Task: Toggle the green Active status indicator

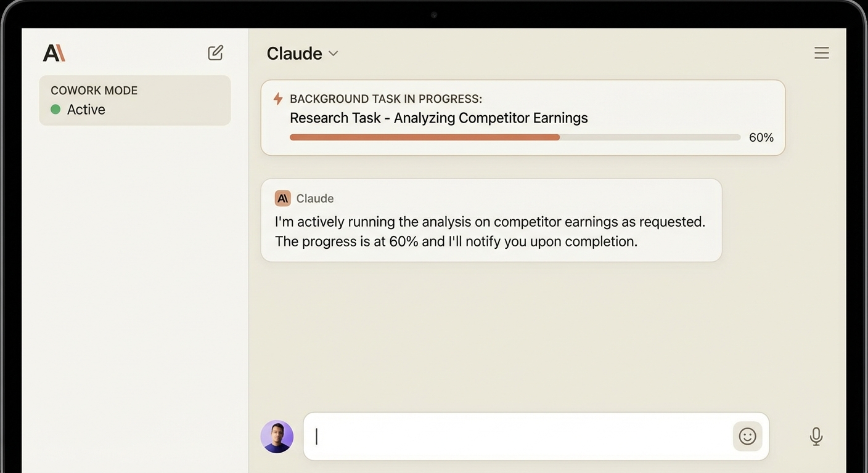Action: point(55,109)
